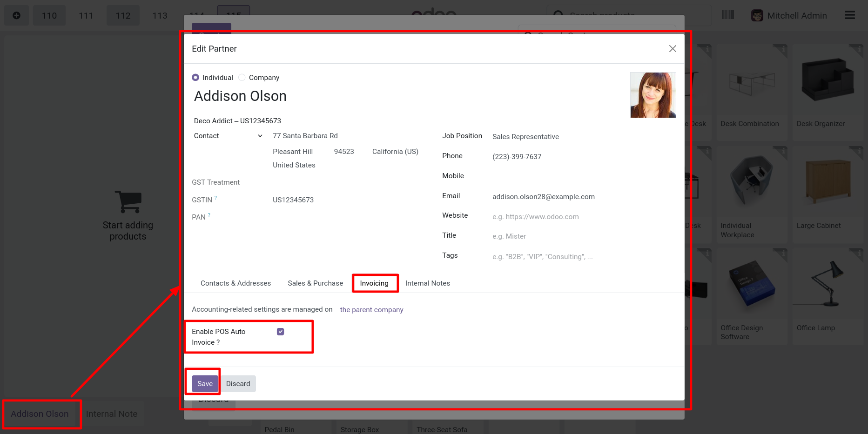Discard the partner changes
This screenshot has width=868, height=434.
point(238,384)
